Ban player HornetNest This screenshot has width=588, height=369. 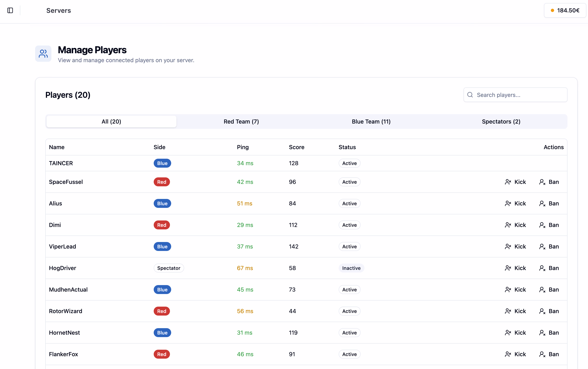(x=549, y=333)
